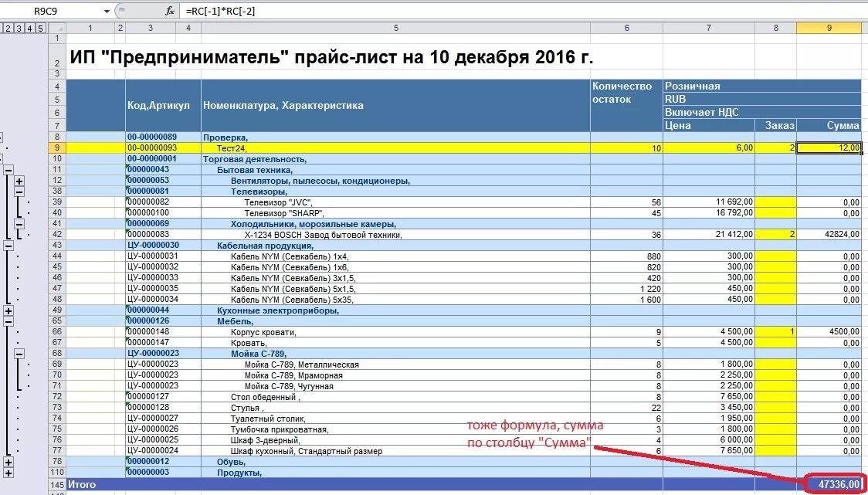Select row 145 header
Viewport: 868px width, 495px height.
(58, 484)
